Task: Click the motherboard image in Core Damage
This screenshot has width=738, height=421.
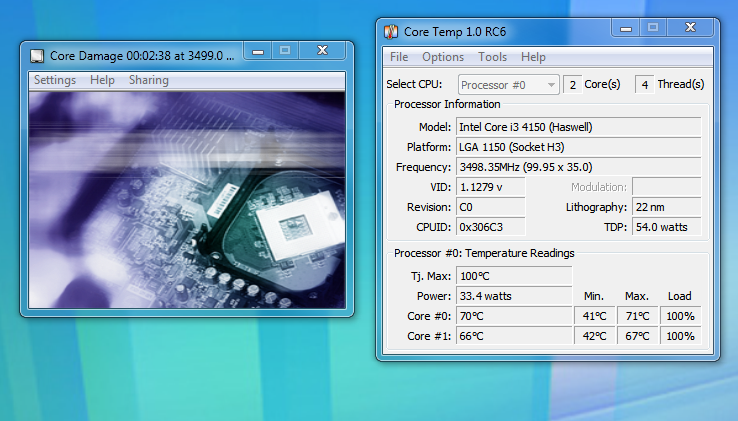Action: pos(187,200)
